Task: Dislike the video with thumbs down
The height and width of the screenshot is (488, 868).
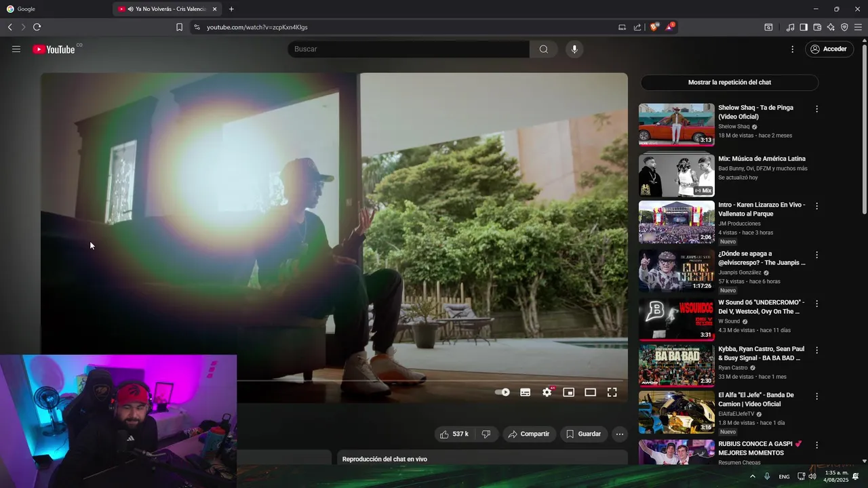Action: coord(486,434)
